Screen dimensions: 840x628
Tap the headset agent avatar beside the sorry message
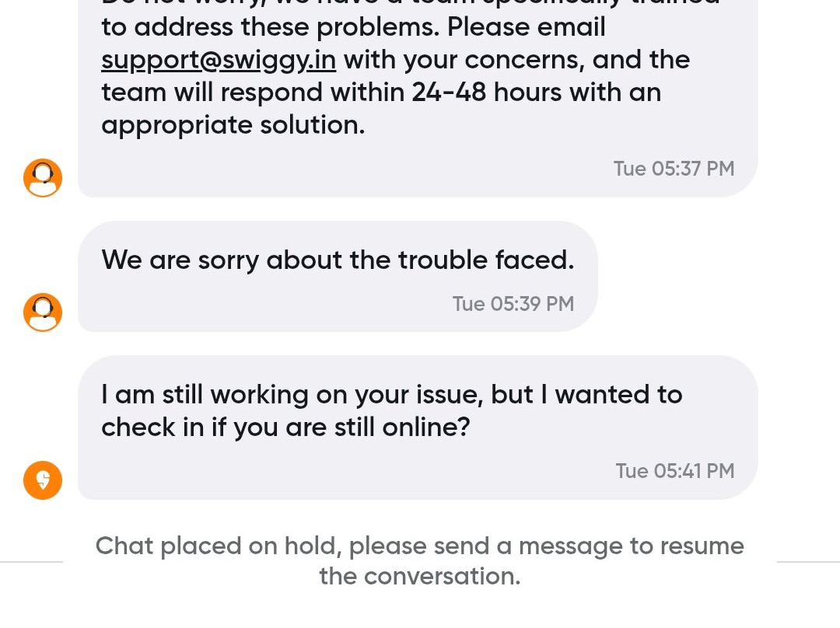click(x=43, y=312)
